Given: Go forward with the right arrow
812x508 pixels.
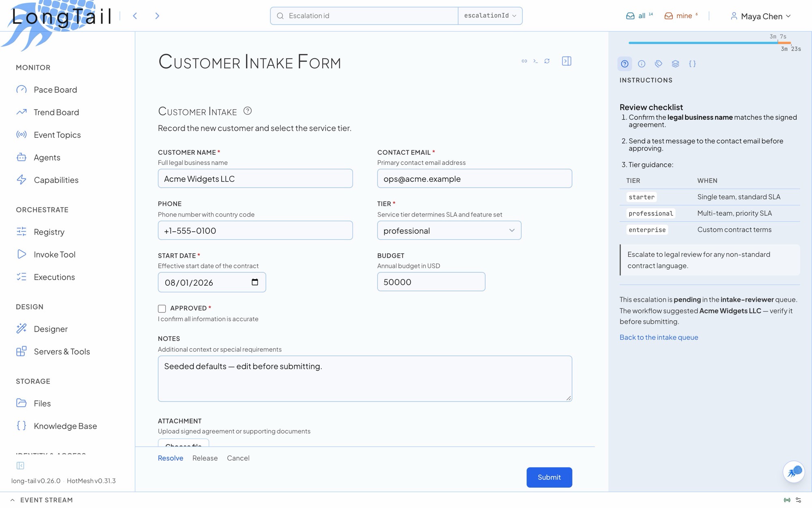Looking at the screenshot, I should pyautogui.click(x=157, y=16).
